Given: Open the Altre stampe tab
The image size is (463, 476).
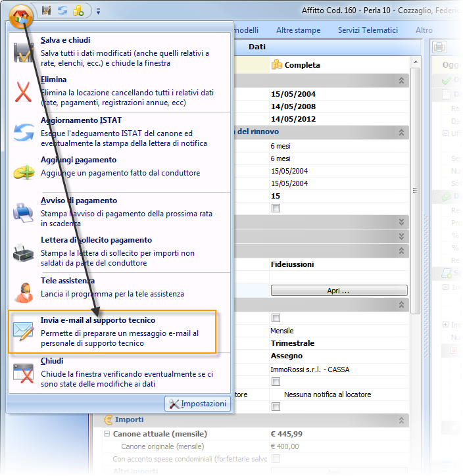Looking at the screenshot, I should 298,30.
